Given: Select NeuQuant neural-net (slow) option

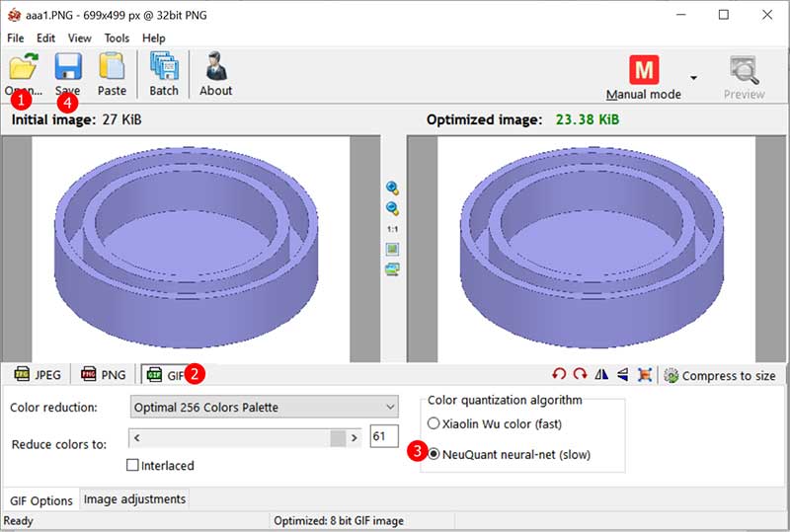Looking at the screenshot, I should click(x=433, y=453).
